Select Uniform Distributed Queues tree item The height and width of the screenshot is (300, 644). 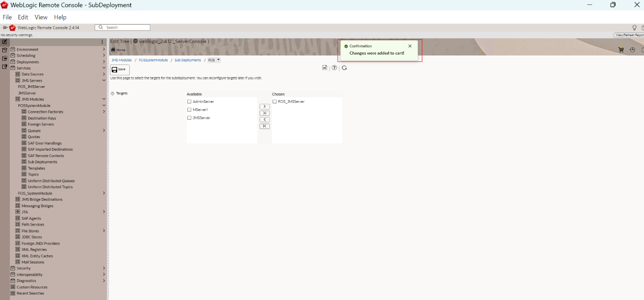pos(51,180)
